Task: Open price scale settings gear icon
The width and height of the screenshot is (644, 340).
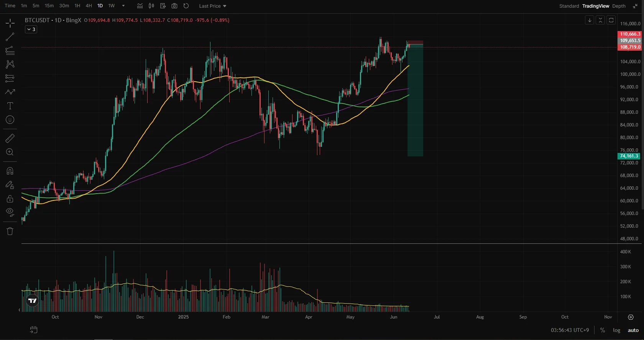Action: tap(631, 317)
